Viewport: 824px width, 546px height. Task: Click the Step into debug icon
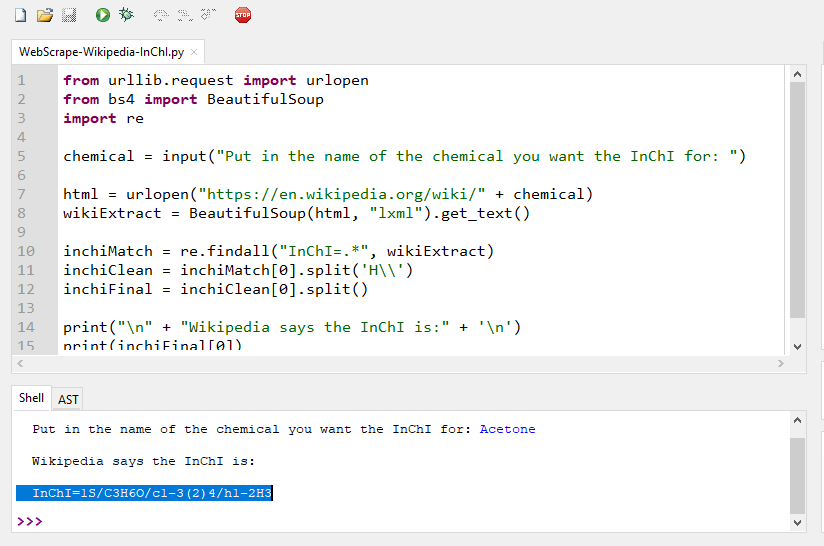click(x=184, y=15)
